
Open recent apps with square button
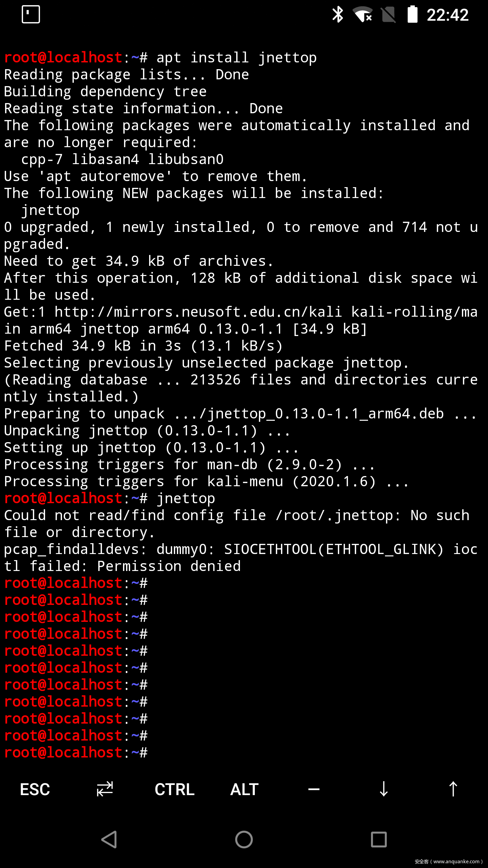pos(379,840)
